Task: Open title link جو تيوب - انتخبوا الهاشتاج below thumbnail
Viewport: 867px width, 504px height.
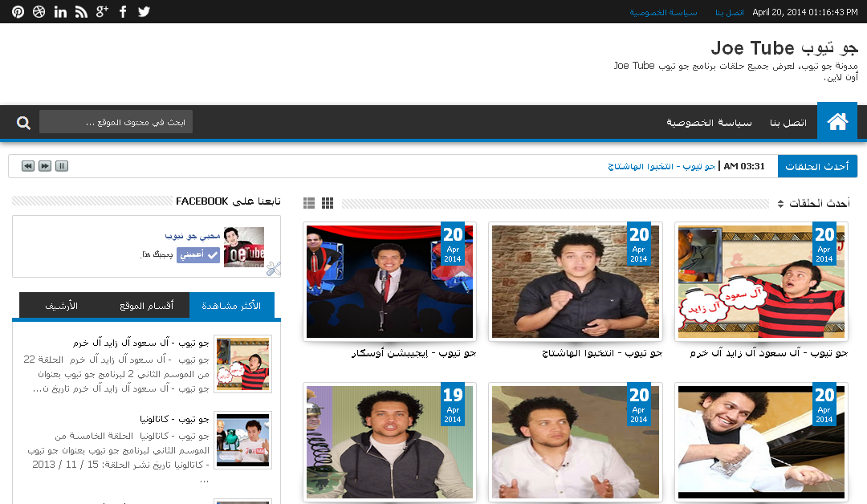Action: point(602,353)
